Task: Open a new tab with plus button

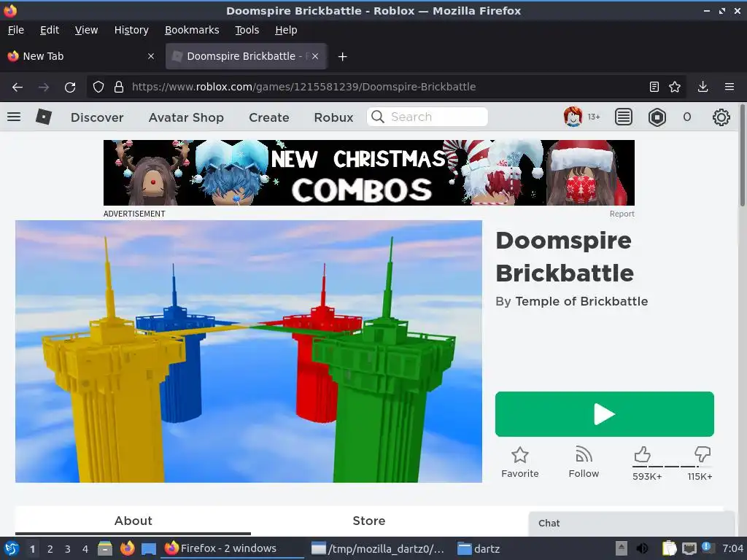Action: [342, 57]
